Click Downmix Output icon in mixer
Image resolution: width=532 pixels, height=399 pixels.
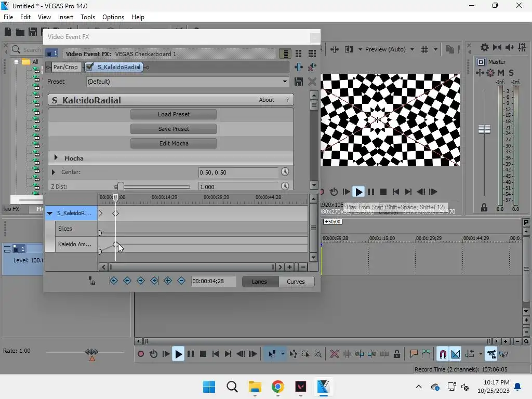497,47
